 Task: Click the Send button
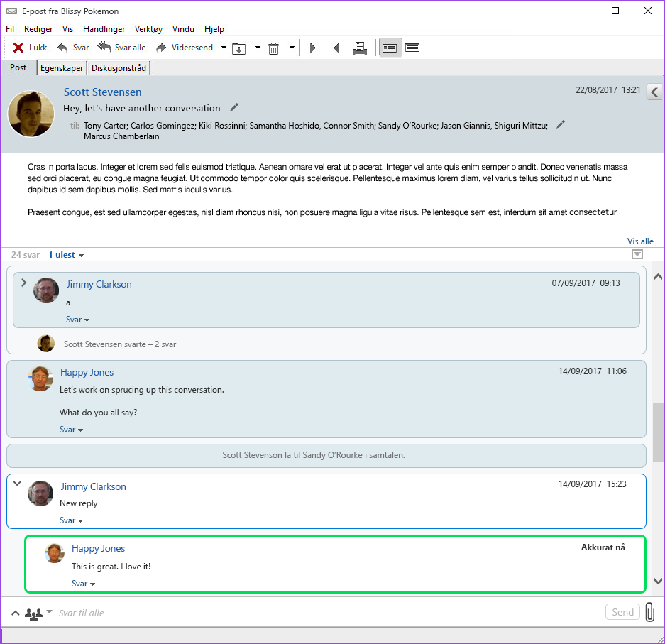tap(622, 612)
